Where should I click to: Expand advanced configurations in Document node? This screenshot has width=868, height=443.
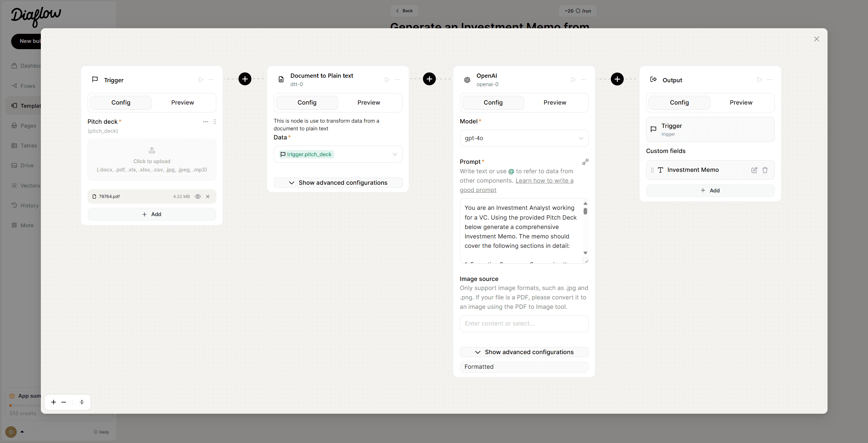(x=338, y=183)
